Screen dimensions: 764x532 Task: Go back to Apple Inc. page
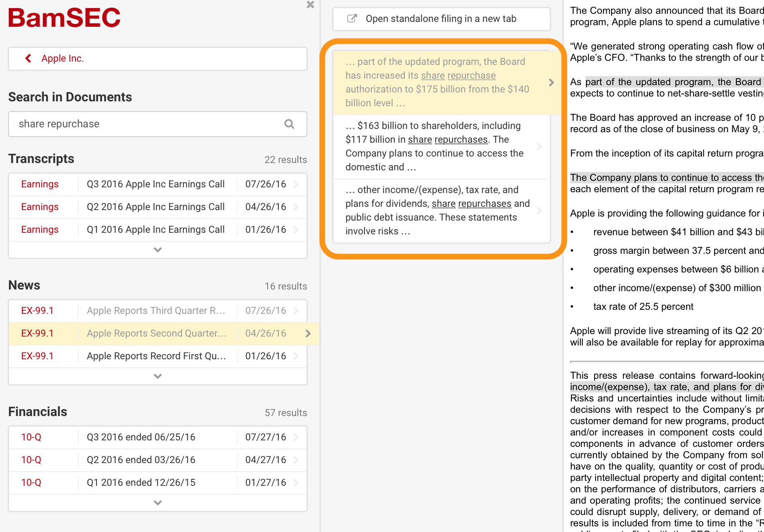pyautogui.click(x=62, y=58)
